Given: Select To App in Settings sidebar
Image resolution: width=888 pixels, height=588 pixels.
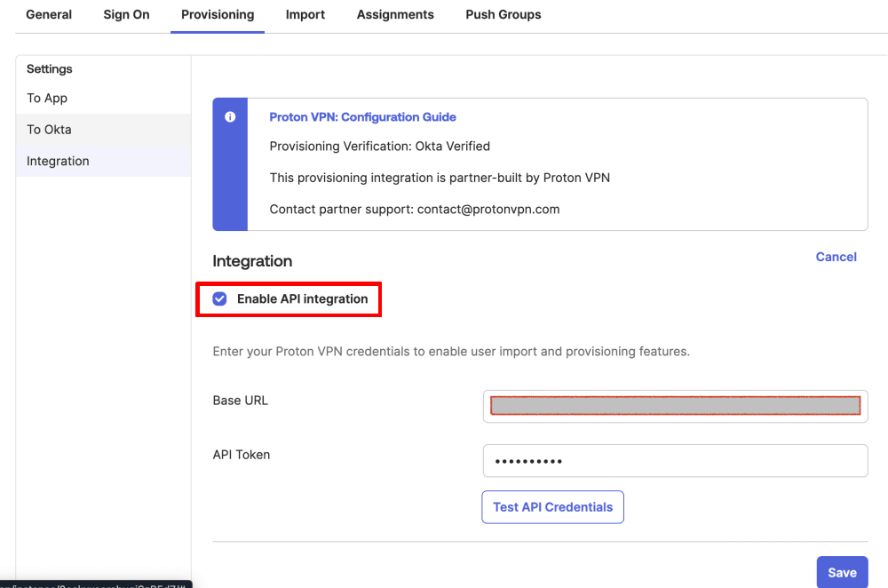Looking at the screenshot, I should tap(104, 98).
